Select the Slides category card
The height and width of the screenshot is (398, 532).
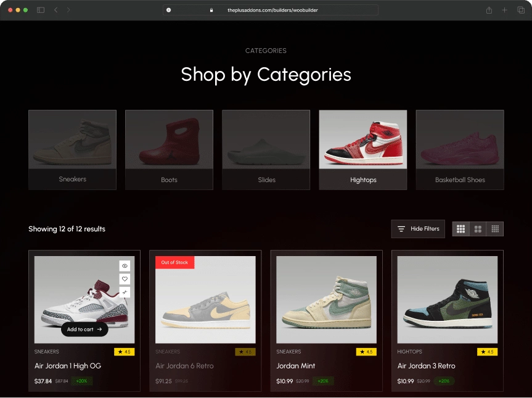[x=266, y=150]
